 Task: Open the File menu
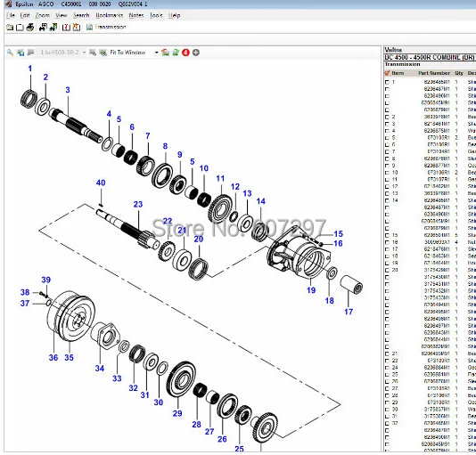pyautogui.click(x=11, y=15)
